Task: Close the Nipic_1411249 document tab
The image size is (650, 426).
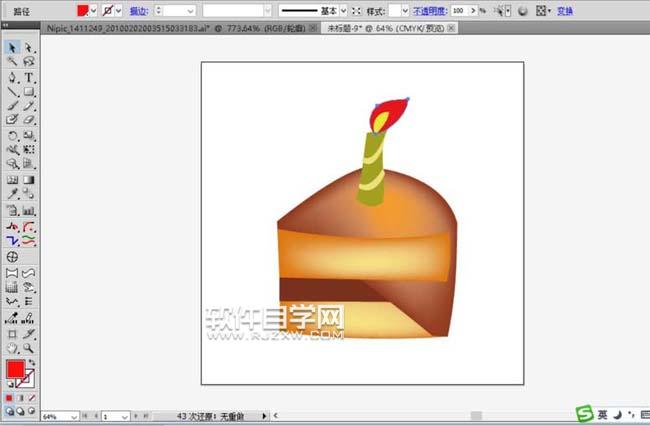Action: [314, 28]
